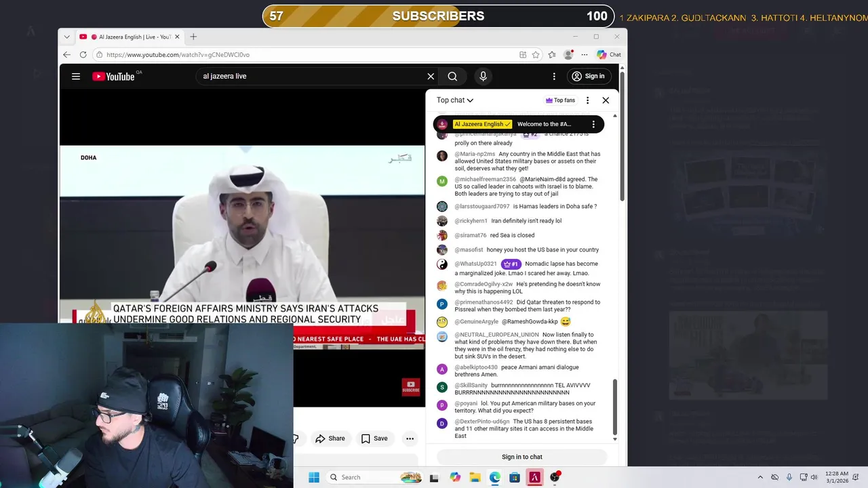The height and width of the screenshot is (488, 868).
Task: Click the live video player
Action: pos(242,248)
